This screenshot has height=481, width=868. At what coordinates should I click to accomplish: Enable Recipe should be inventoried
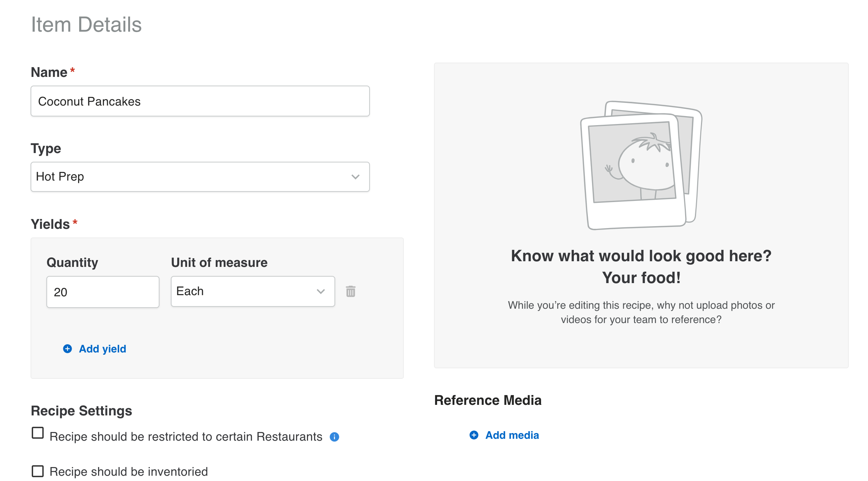[38, 471]
